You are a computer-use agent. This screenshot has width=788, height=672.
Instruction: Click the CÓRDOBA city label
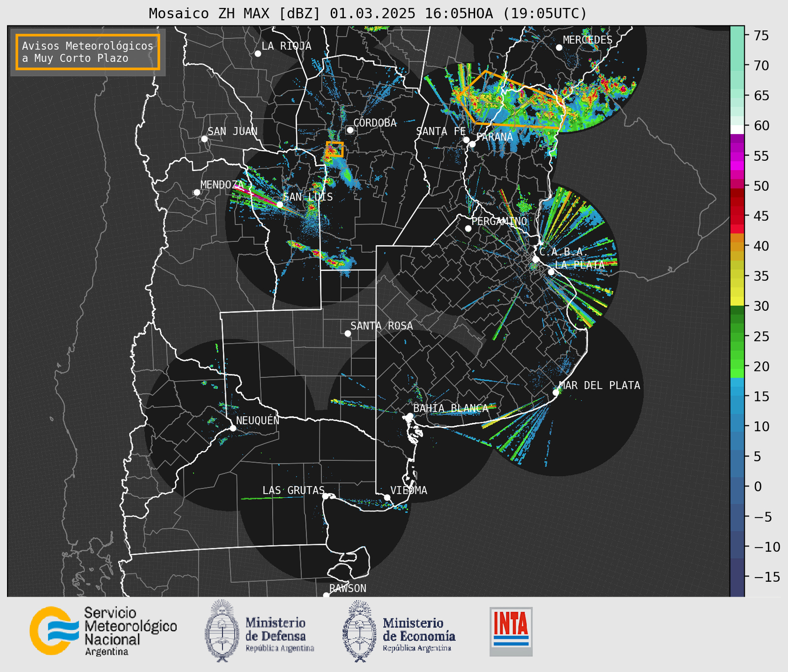click(375, 122)
